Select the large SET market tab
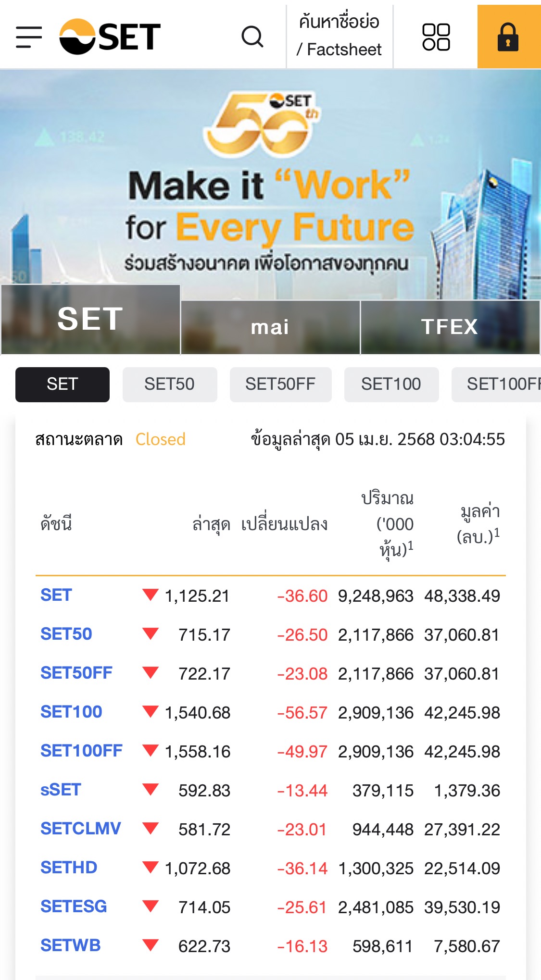The image size is (541, 980). pos(90,319)
